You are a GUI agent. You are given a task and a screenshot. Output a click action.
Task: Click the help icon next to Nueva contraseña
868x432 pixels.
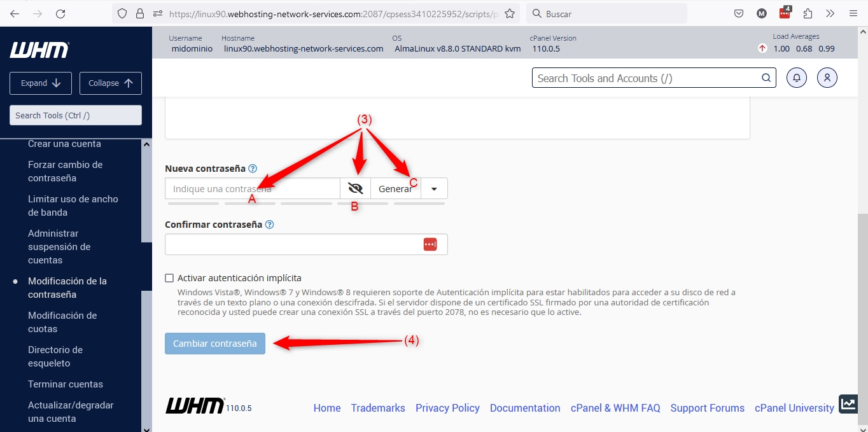coord(253,169)
